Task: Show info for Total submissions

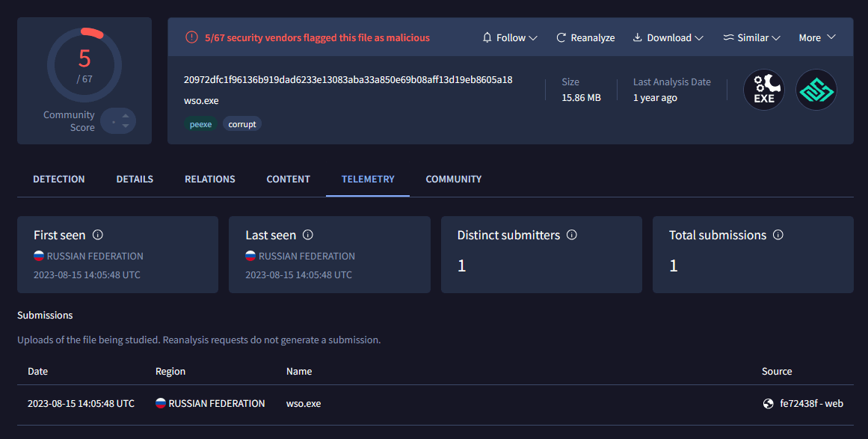Action: 778,235
